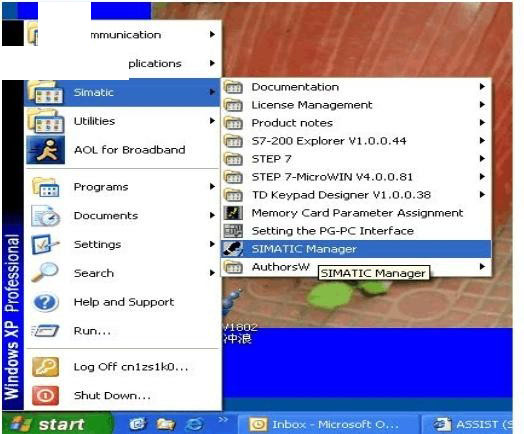Expand the Documentation submenu arrow
The height and width of the screenshot is (434, 524).
point(482,87)
